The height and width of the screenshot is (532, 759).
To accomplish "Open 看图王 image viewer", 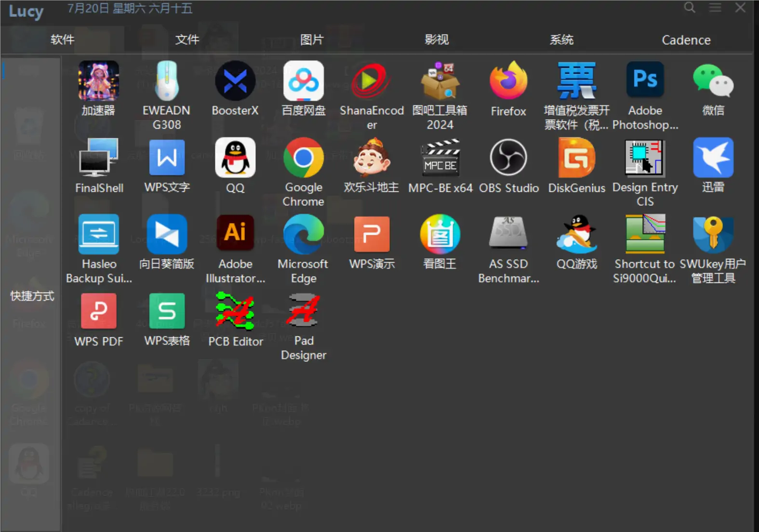I will pyautogui.click(x=440, y=234).
